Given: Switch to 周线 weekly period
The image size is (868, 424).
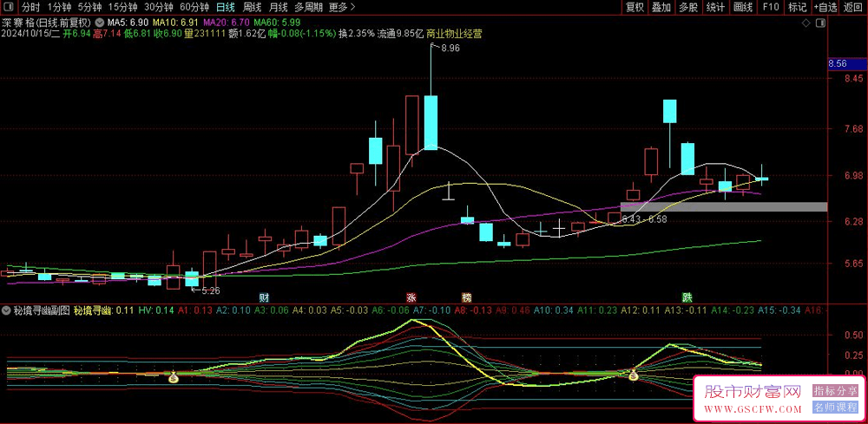Looking at the screenshot, I should (252, 7).
